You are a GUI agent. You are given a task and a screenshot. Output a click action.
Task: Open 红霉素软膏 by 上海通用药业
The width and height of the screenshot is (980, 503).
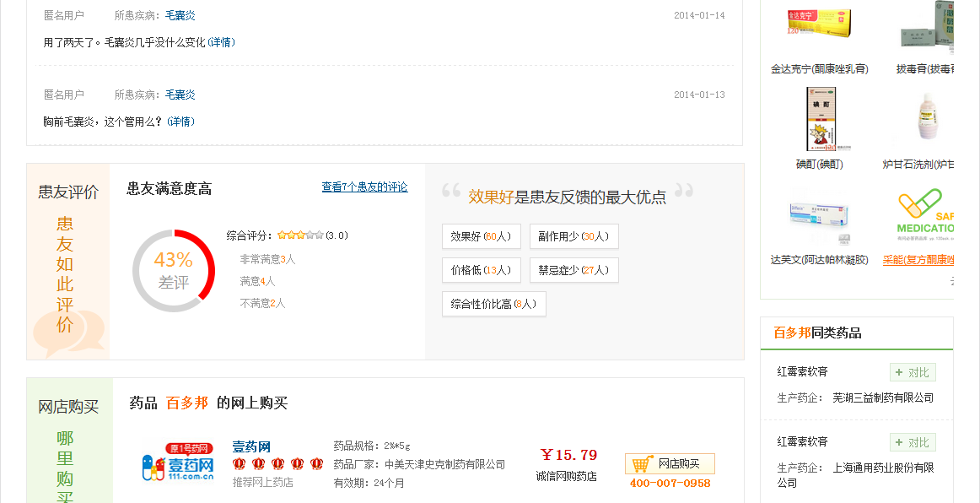[803, 441]
